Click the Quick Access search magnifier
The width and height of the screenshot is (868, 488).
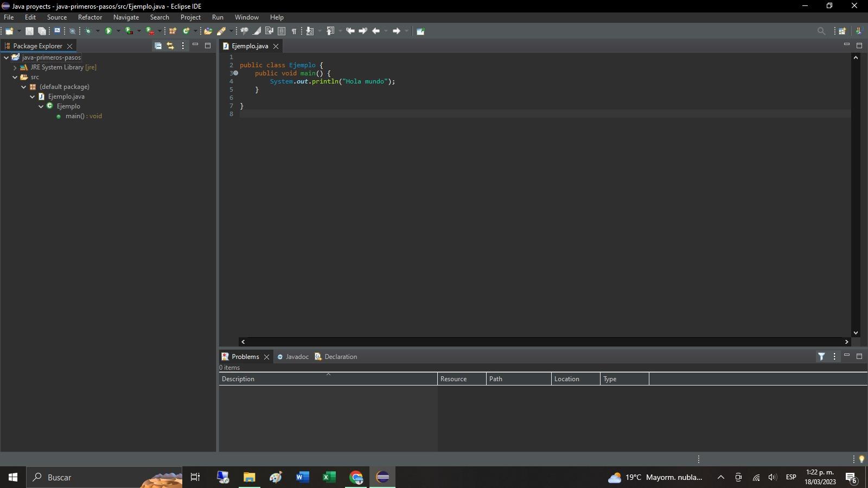821,31
